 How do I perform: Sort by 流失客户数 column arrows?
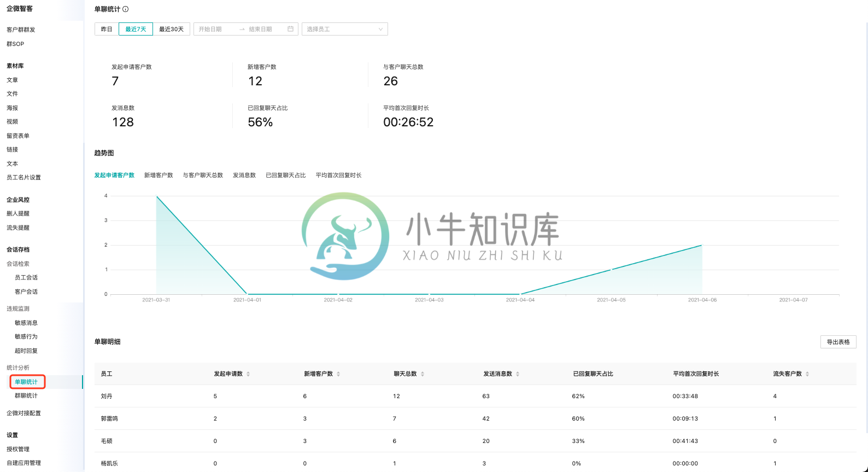tap(807, 374)
